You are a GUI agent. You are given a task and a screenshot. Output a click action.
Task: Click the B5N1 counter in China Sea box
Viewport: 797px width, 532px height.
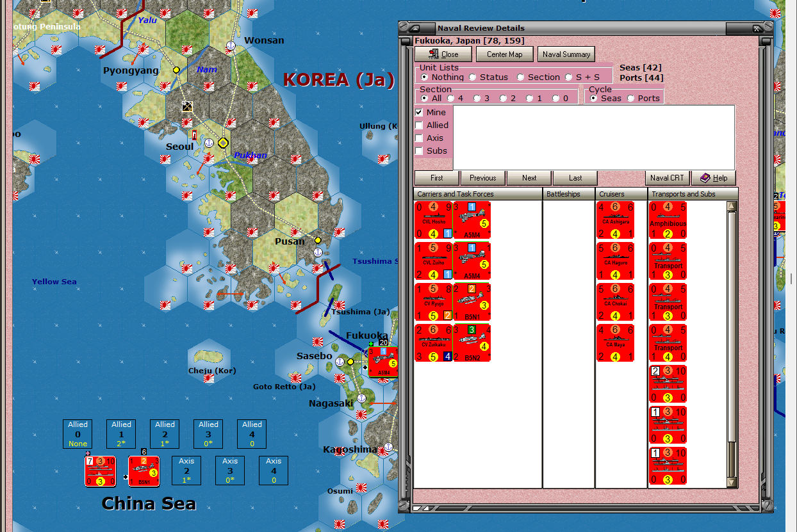point(144,471)
